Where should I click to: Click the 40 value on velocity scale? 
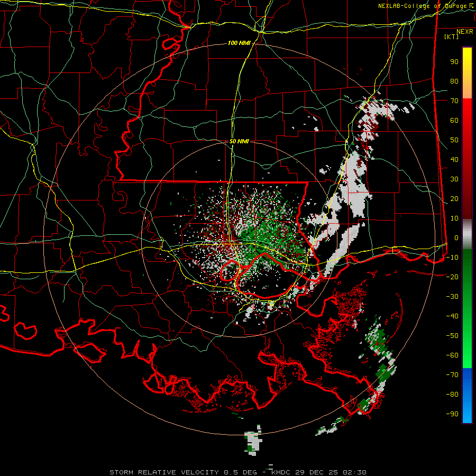pos(454,159)
